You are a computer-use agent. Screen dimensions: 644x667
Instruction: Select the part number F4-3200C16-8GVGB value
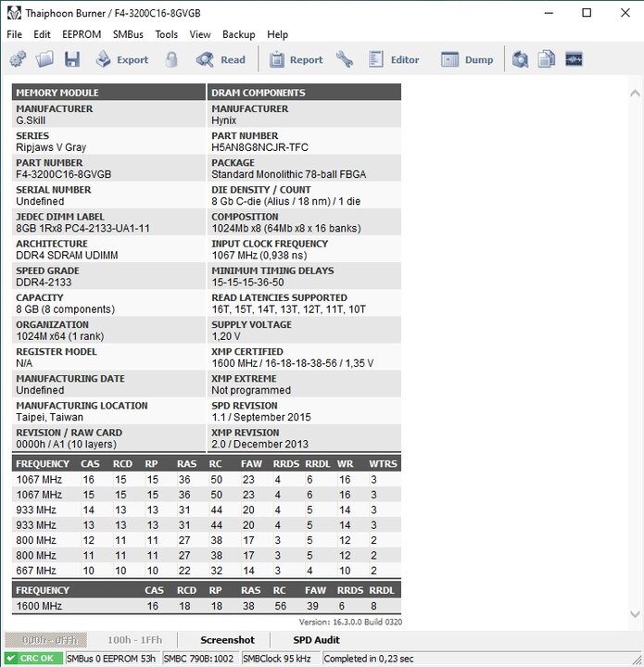coord(63,174)
